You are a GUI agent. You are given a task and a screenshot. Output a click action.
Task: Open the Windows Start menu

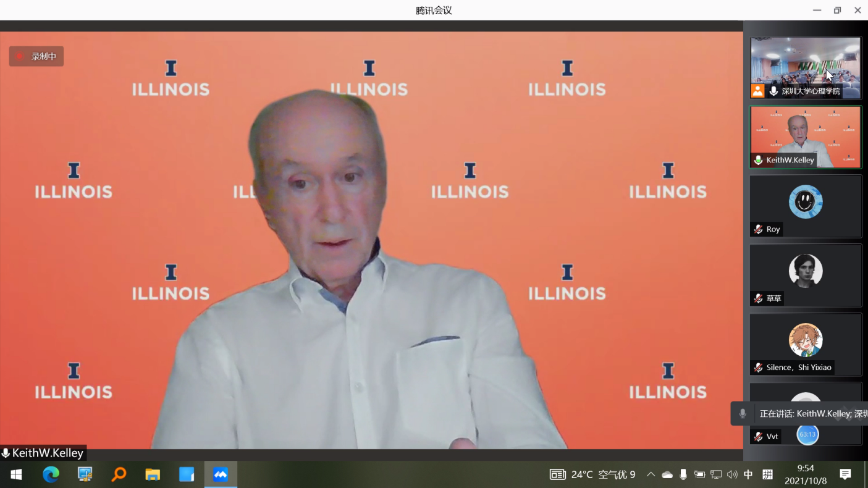(17, 474)
